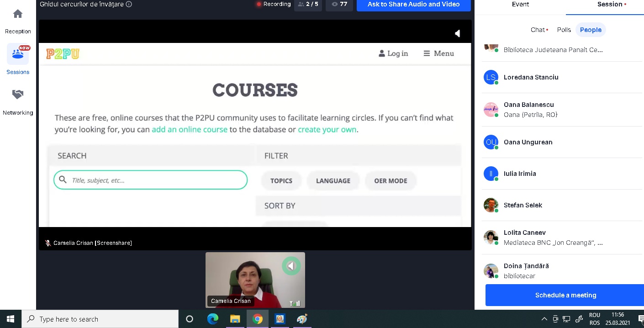Toggle speaker icon on Camelia Crisan video

tap(291, 266)
